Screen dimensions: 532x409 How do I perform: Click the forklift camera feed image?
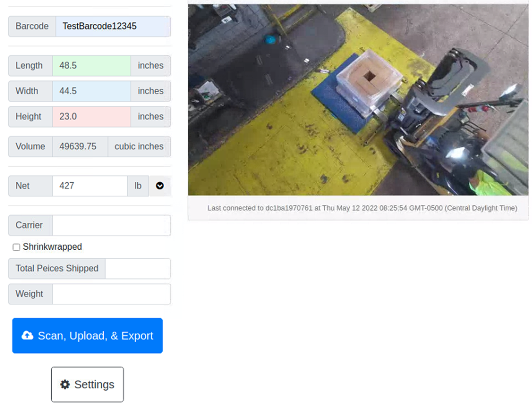(358, 100)
